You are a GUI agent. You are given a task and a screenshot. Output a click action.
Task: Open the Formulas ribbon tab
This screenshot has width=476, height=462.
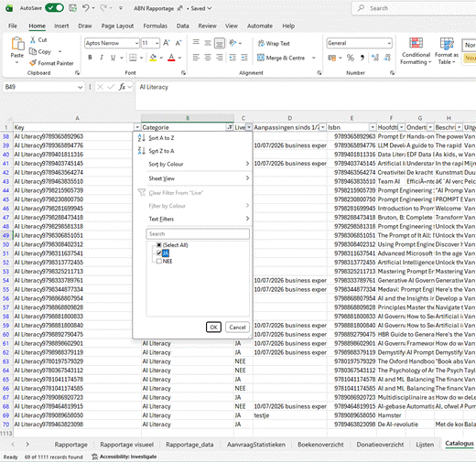[x=156, y=26]
